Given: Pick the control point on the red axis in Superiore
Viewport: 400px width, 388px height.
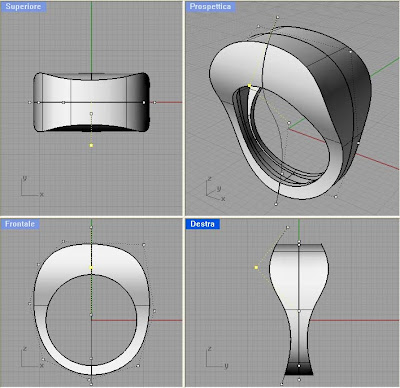Looking at the screenshot, I should tap(154, 102).
